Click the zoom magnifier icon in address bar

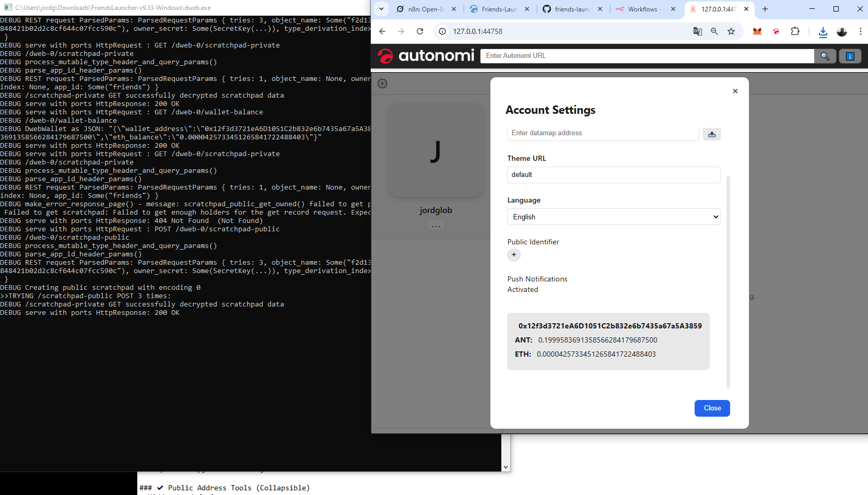coord(714,31)
